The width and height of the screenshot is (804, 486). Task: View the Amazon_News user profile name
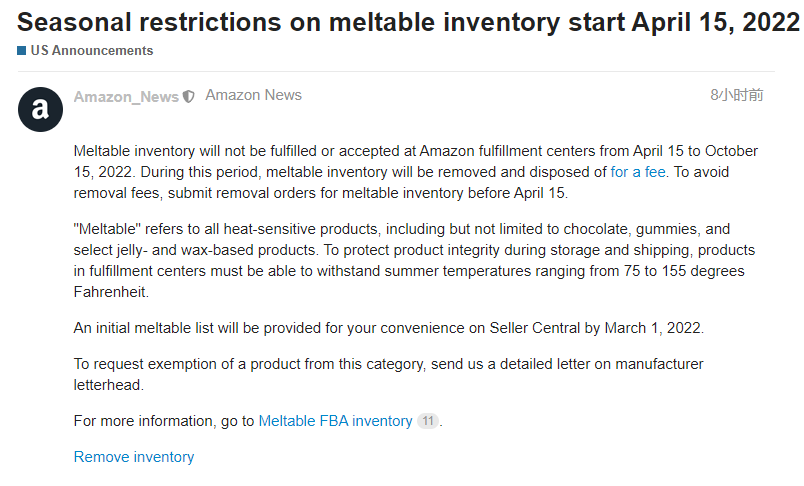click(126, 96)
